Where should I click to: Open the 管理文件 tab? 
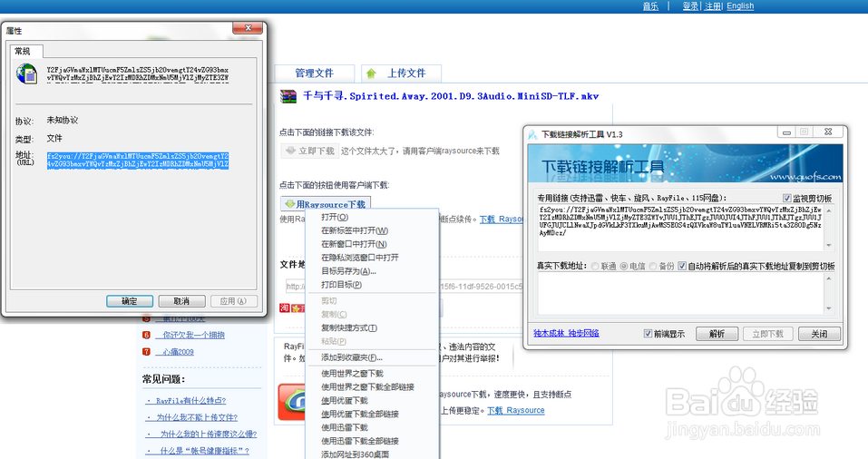(x=315, y=73)
